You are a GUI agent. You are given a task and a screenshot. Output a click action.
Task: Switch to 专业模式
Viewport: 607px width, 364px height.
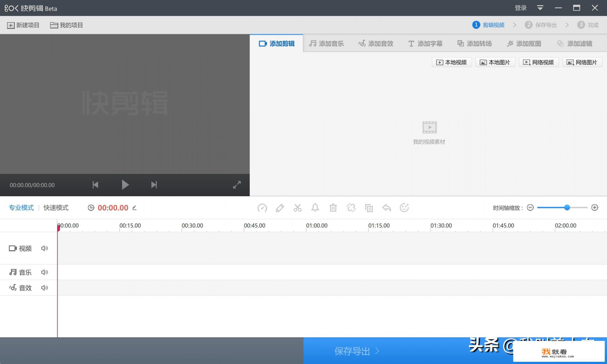pos(21,208)
